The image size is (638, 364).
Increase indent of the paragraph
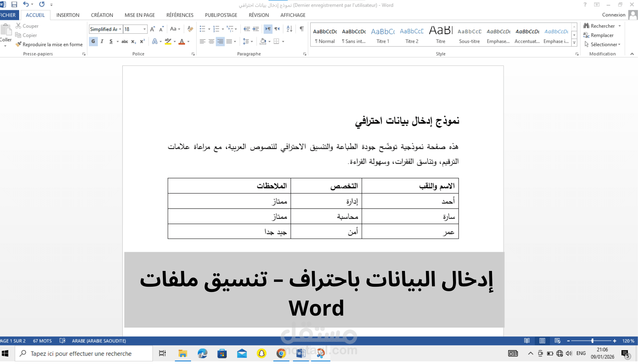tap(256, 29)
